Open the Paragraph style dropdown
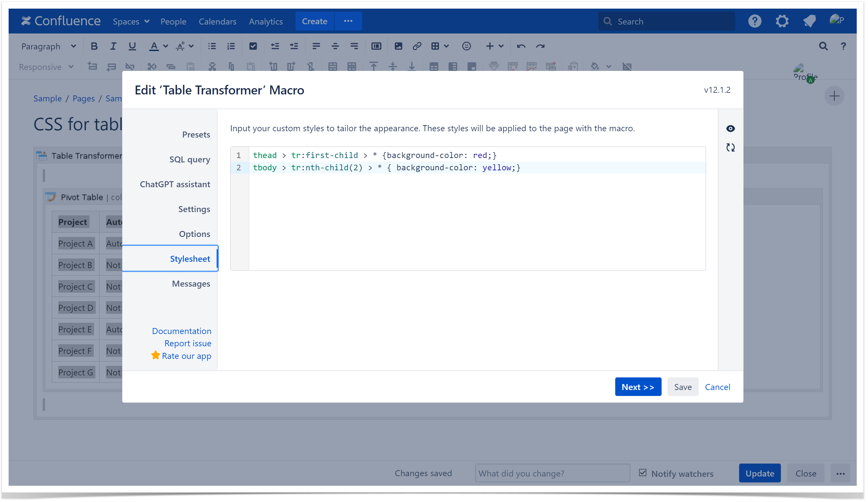This screenshot has width=868, height=502. [x=48, y=46]
